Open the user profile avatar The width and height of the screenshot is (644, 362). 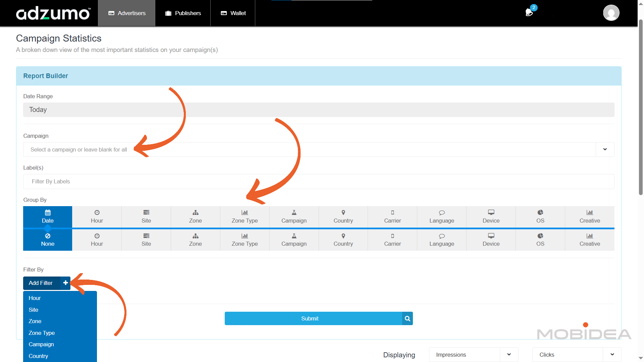(x=611, y=13)
